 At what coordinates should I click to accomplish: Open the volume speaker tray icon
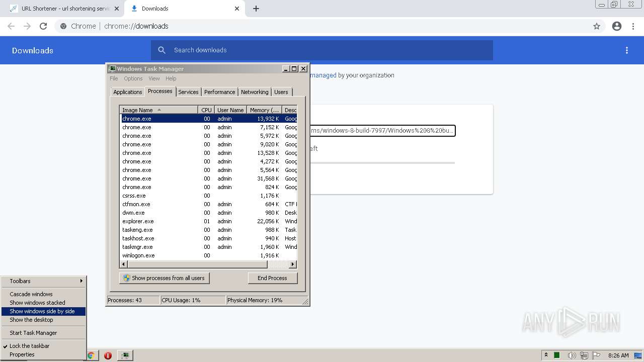572,355
